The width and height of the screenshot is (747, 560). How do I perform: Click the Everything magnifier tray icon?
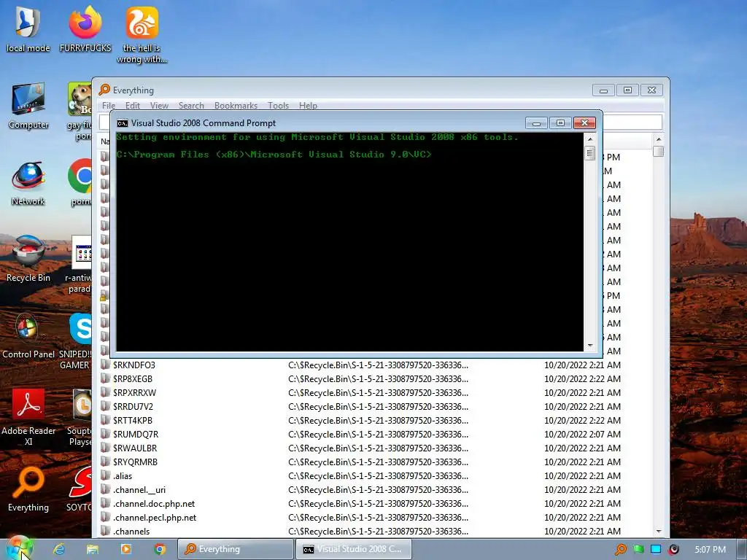point(621,550)
